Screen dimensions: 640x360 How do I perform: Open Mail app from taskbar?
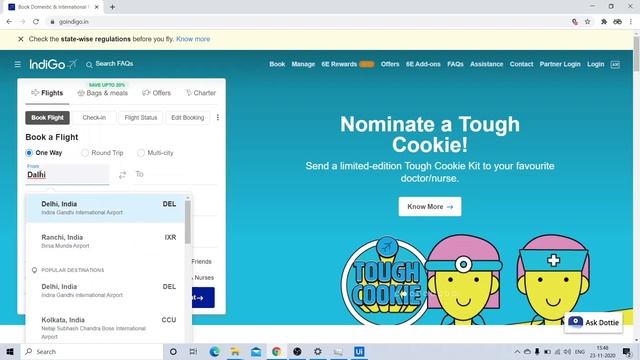[x=256, y=351]
